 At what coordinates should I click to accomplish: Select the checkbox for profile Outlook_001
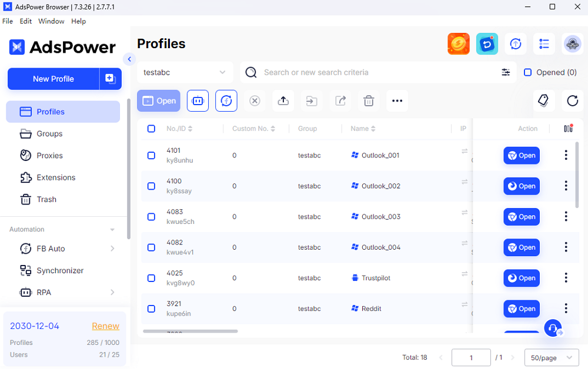coord(151,155)
